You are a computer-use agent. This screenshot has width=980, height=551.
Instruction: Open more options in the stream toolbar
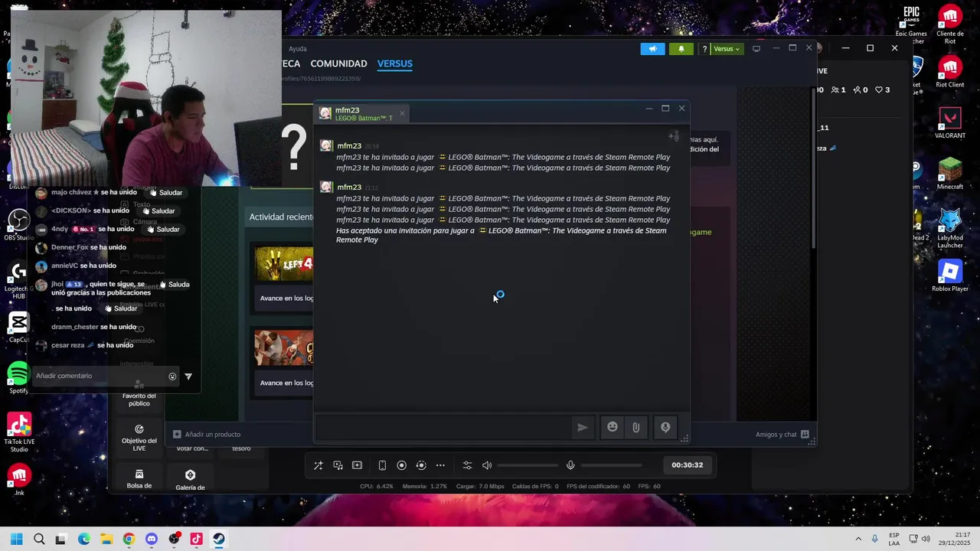click(x=440, y=465)
